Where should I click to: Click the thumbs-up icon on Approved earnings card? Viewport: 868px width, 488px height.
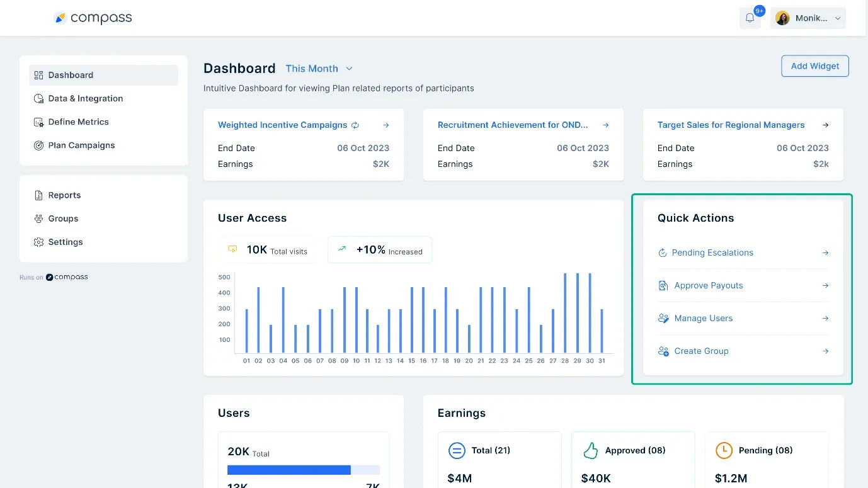[590, 450]
